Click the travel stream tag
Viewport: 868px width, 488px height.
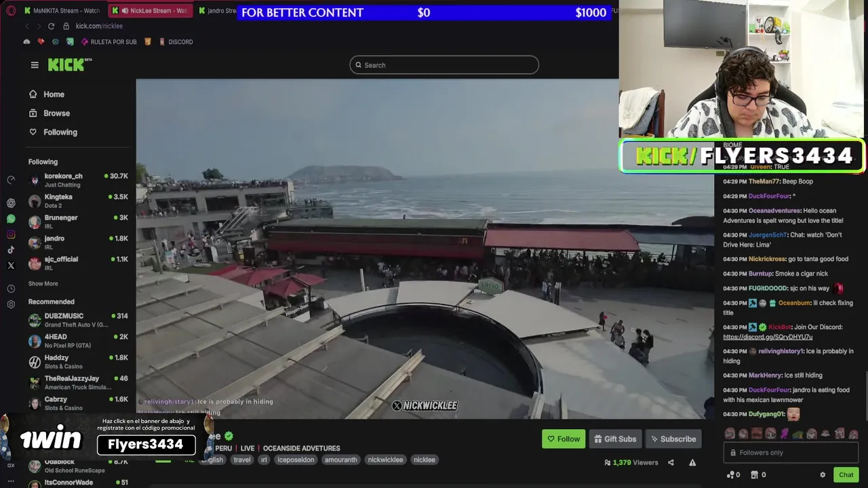(x=242, y=460)
